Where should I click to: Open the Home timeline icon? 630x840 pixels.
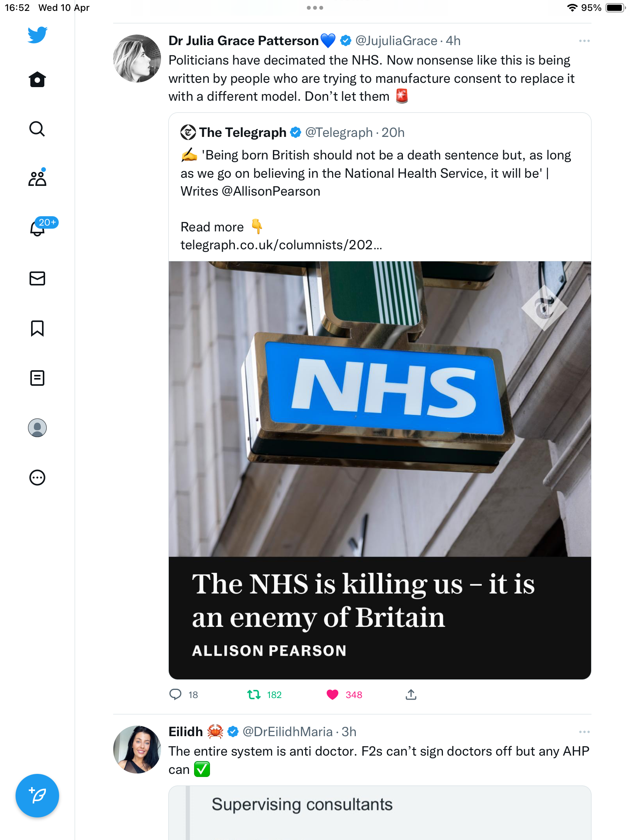(x=37, y=79)
